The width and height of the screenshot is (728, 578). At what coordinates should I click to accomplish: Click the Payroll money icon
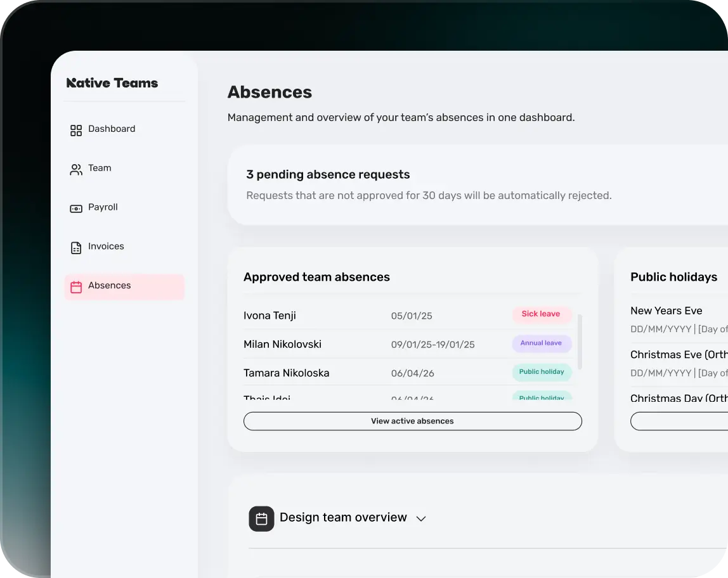click(76, 209)
